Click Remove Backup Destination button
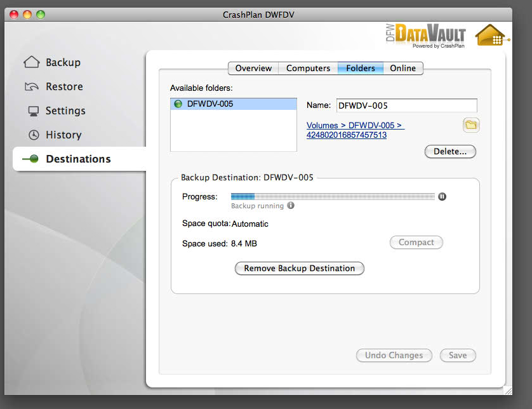Screen dimensions: 532x409 299,269
